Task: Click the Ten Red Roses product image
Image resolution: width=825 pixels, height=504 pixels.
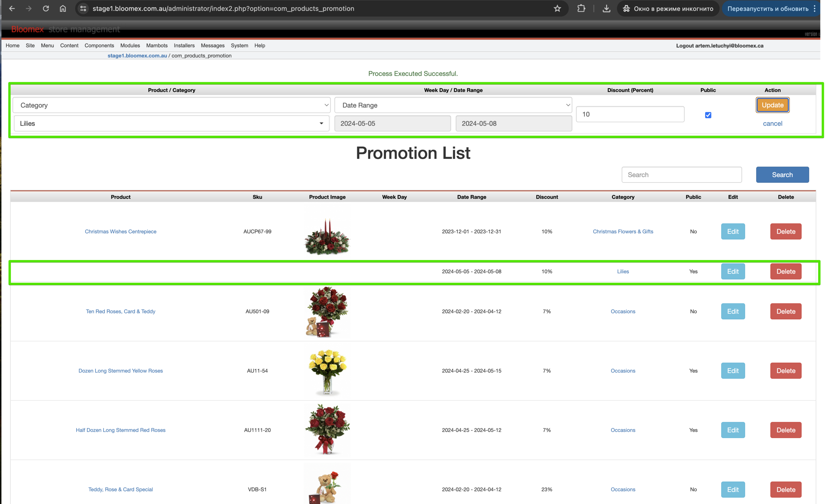Action: pos(327,312)
